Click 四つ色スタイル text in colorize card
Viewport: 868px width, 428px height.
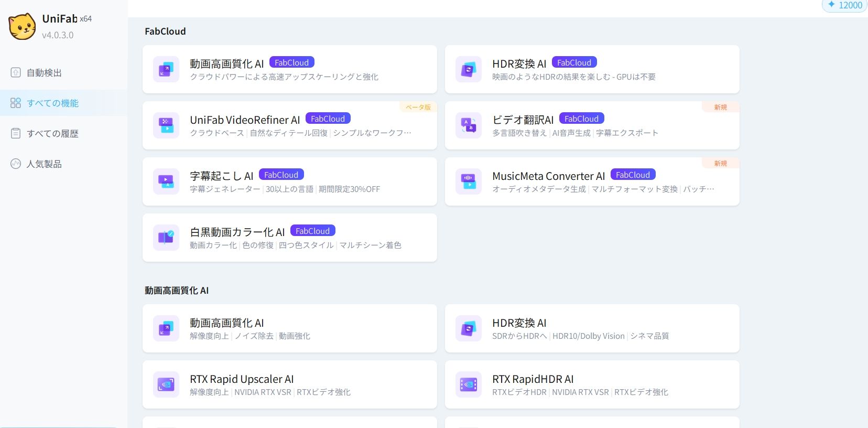[307, 245]
